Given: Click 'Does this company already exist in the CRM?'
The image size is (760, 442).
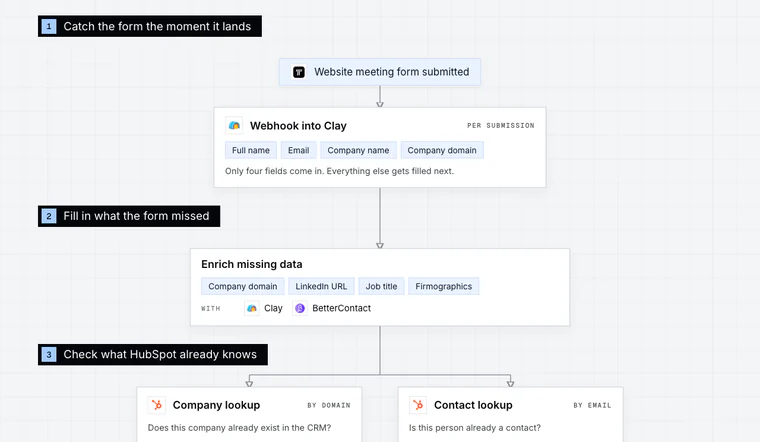Looking at the screenshot, I should pyautogui.click(x=239, y=428).
